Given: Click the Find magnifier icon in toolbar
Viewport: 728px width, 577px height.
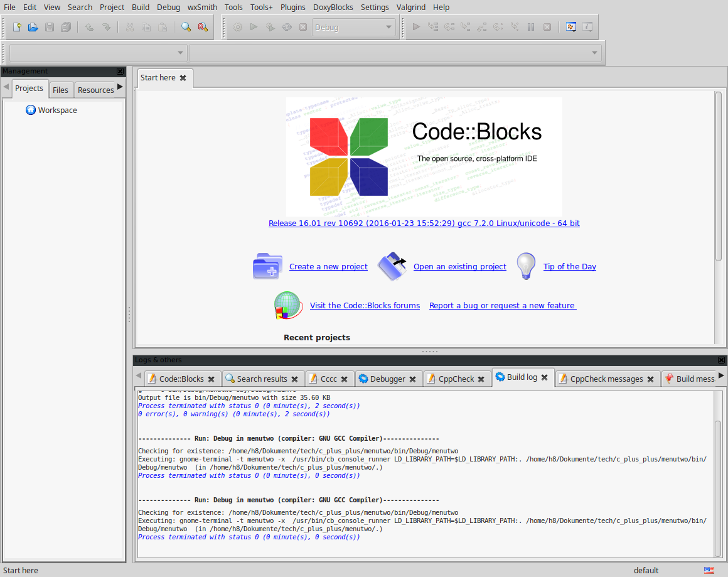Looking at the screenshot, I should point(186,27).
